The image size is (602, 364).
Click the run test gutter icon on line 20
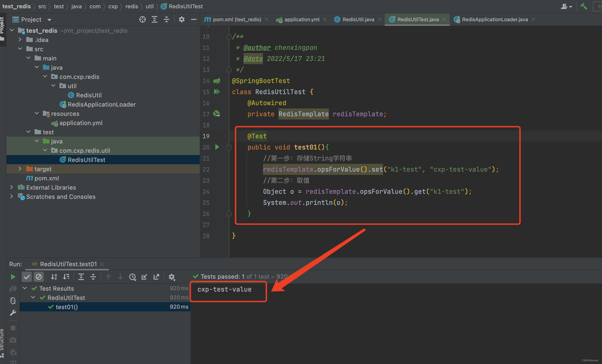(x=217, y=147)
